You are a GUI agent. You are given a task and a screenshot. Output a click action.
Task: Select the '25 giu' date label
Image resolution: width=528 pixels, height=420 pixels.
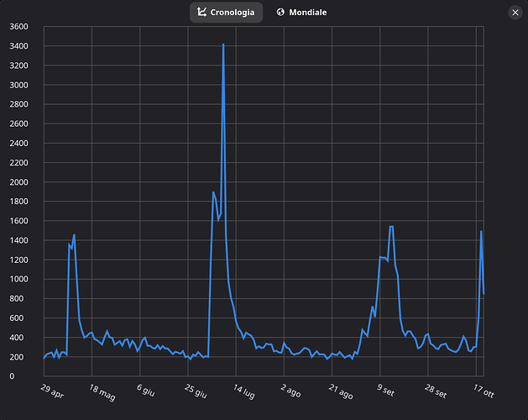194,392
